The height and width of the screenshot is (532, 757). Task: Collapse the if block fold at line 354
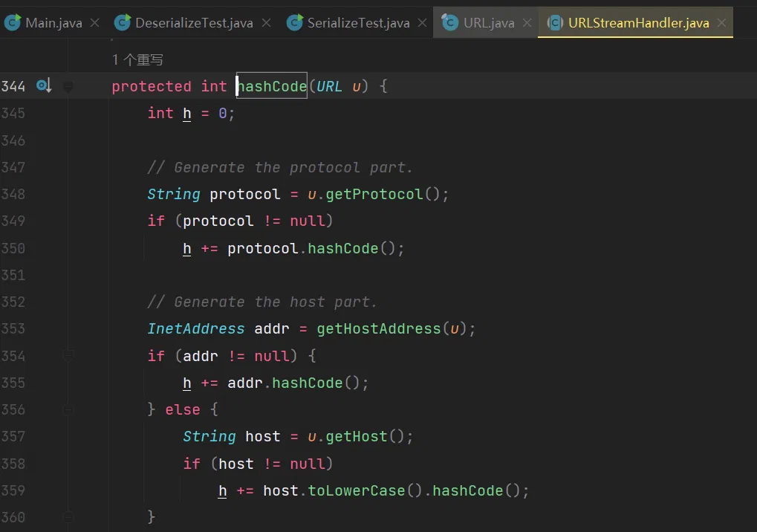click(x=68, y=356)
